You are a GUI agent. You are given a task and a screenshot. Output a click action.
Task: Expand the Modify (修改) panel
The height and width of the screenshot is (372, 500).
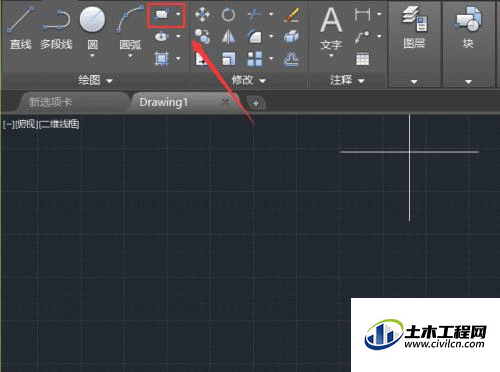(x=249, y=80)
